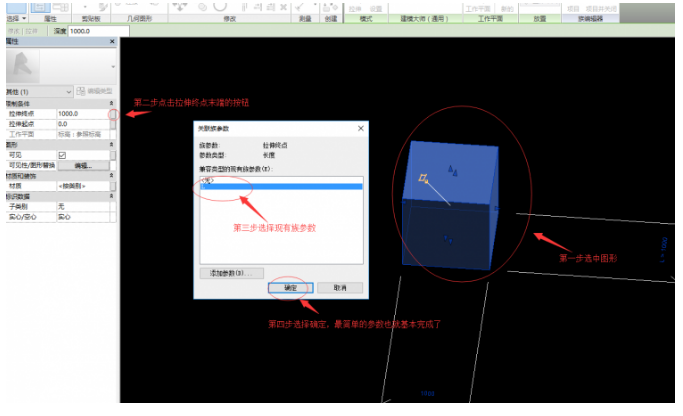Click the 拉伸终点 value field 1000.0
Image resolution: width=683 pixels, height=416 pixels.
click(x=83, y=114)
